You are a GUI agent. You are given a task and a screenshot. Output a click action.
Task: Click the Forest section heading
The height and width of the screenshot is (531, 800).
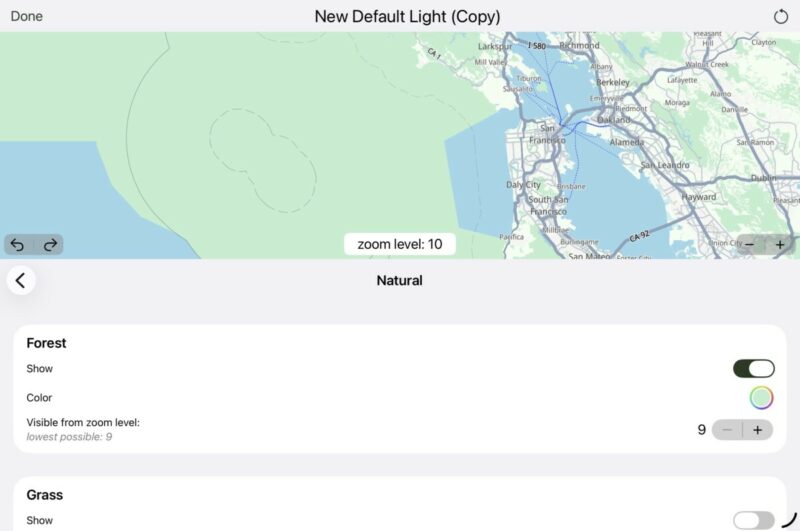point(46,343)
